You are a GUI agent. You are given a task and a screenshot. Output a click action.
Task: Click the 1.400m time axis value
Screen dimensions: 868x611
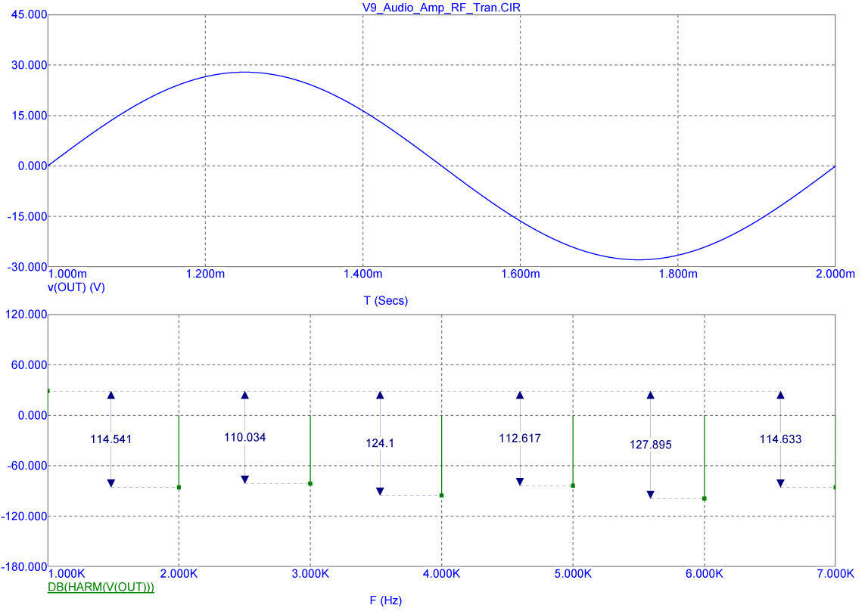coord(363,274)
